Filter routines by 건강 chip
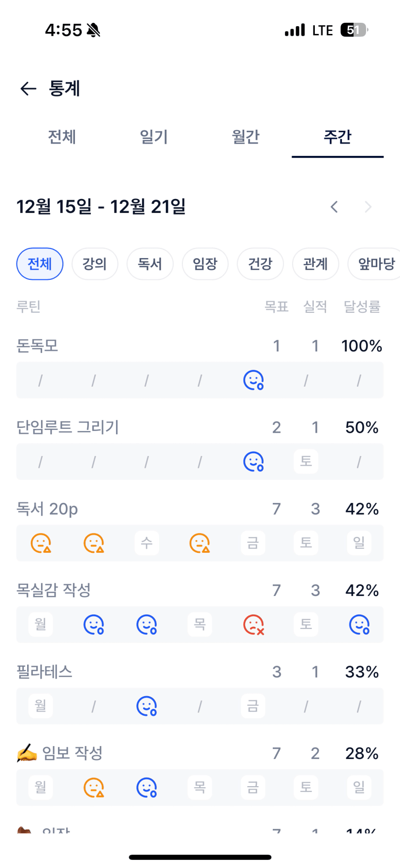The width and height of the screenshot is (400, 868). click(260, 264)
